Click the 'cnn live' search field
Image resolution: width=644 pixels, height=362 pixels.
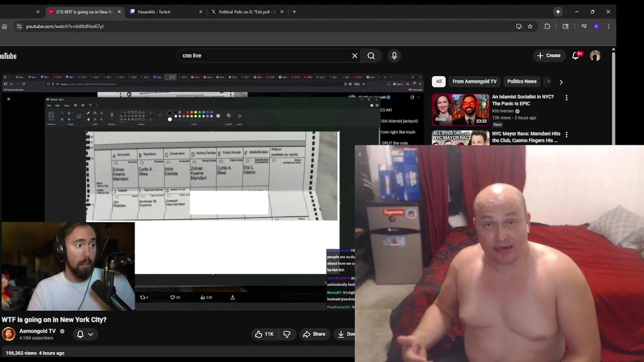tap(264, 56)
